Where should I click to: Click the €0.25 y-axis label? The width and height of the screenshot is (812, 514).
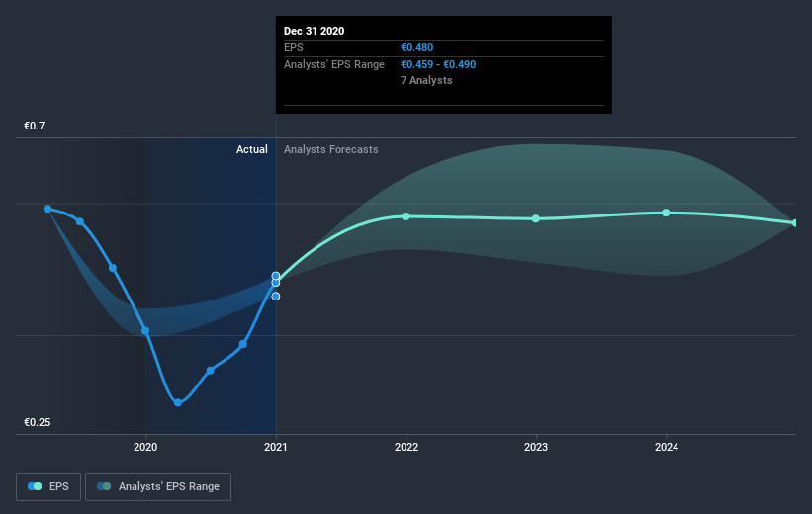[x=38, y=422]
